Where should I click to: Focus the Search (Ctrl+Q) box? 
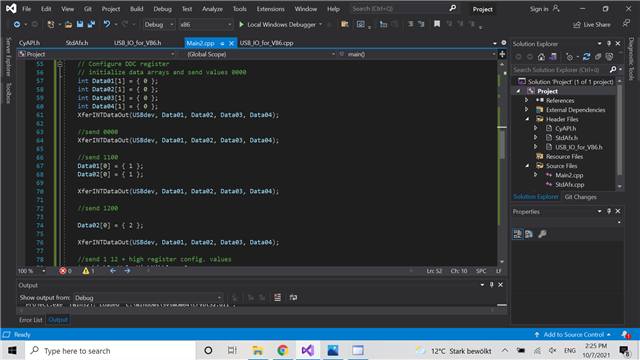coord(404,9)
